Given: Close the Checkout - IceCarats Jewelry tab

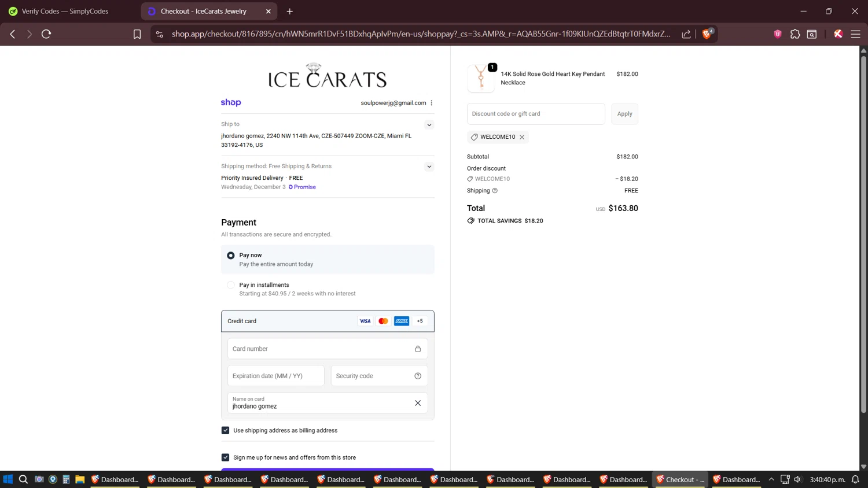Looking at the screenshot, I should tap(269, 11).
